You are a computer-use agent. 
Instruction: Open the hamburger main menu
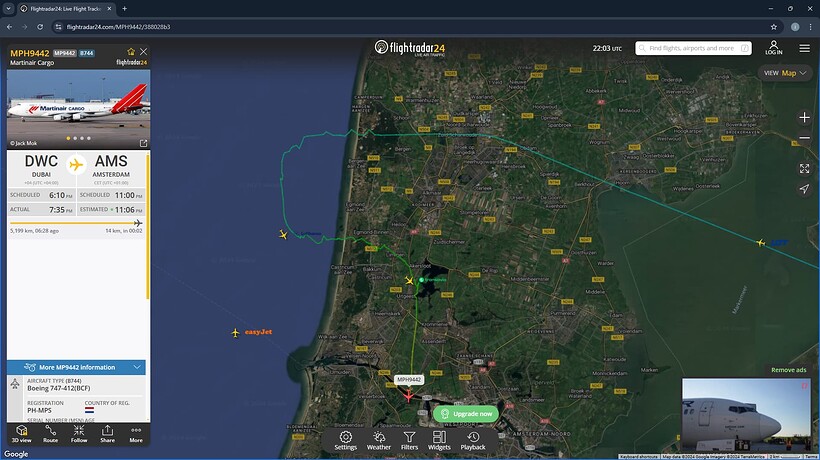804,48
